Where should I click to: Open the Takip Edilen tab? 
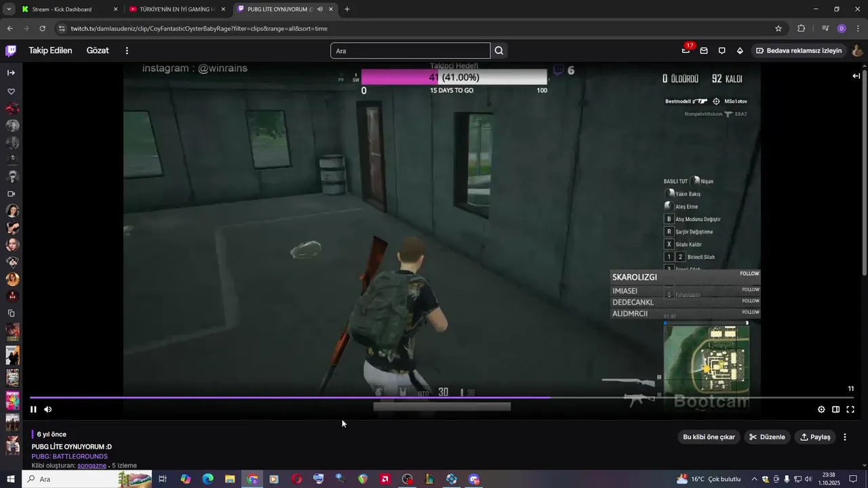pyautogui.click(x=50, y=51)
